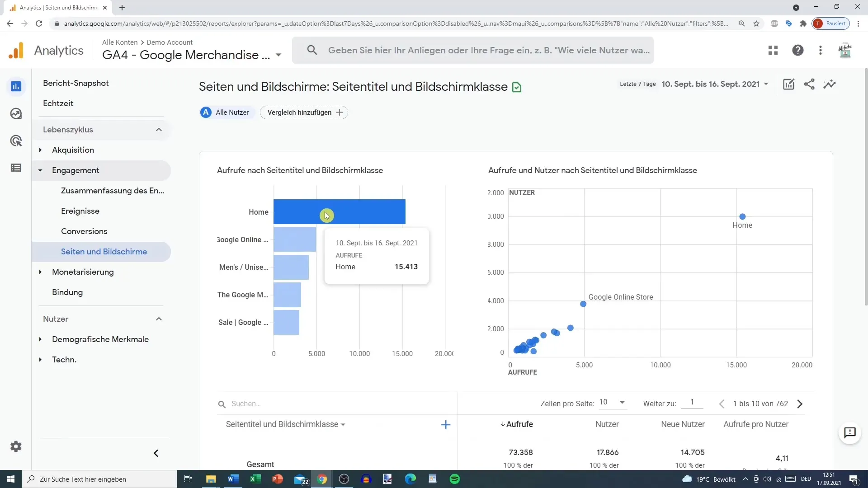The image size is (868, 488).
Task: Click the Home bar in the chart
Action: click(340, 212)
